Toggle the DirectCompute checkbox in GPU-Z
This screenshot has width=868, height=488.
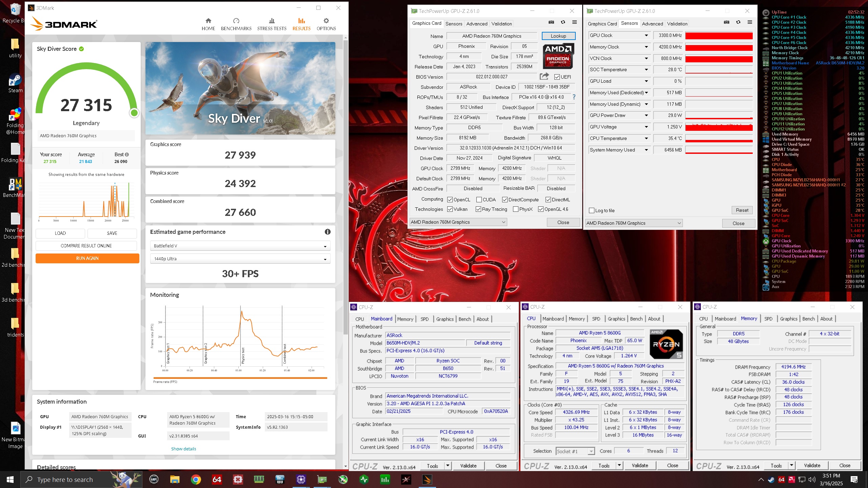[505, 200]
